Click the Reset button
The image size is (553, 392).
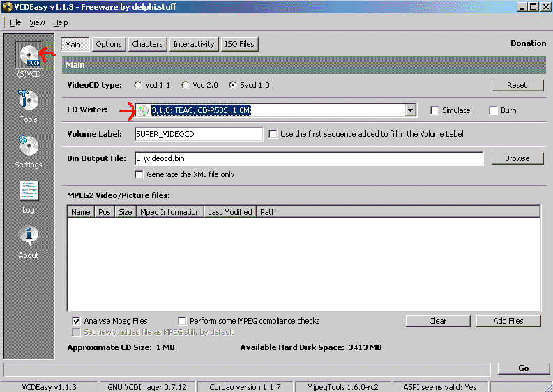517,85
